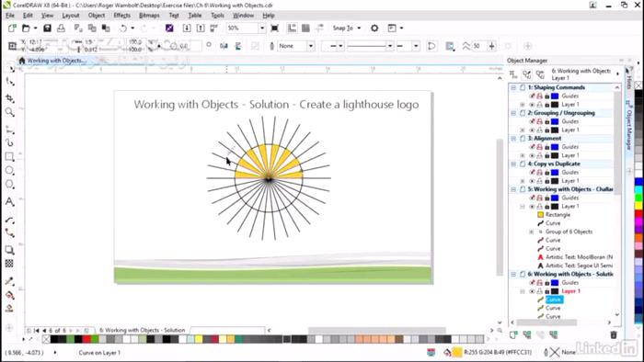Collapse the 6: Working with Objects - Solution page
644x362 pixels.
pyautogui.click(x=513, y=274)
